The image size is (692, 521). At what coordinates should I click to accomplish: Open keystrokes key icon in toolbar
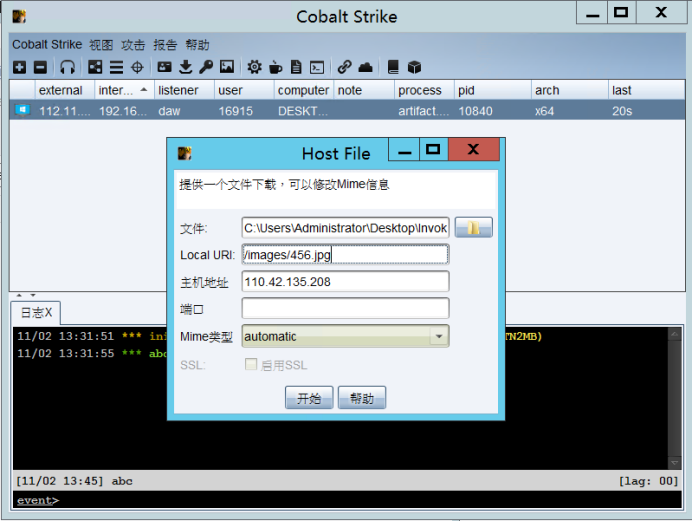(206, 67)
